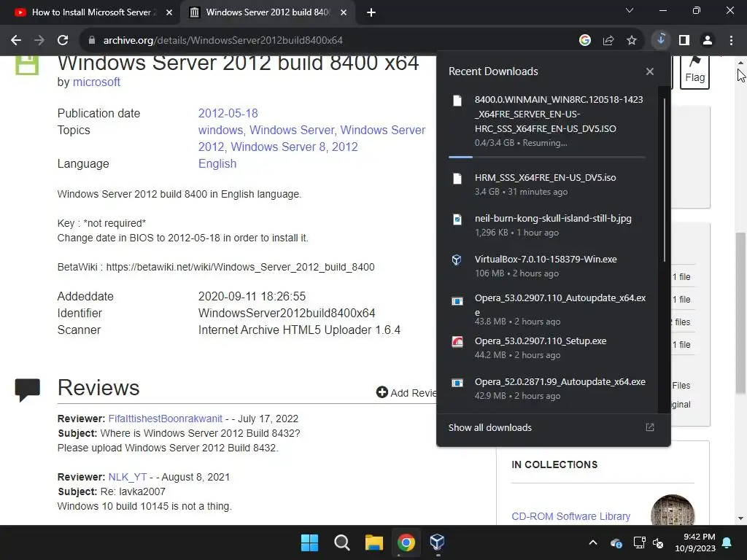Click the ISO download progress bar
Viewport: 747px width, 560px height.
(x=547, y=157)
